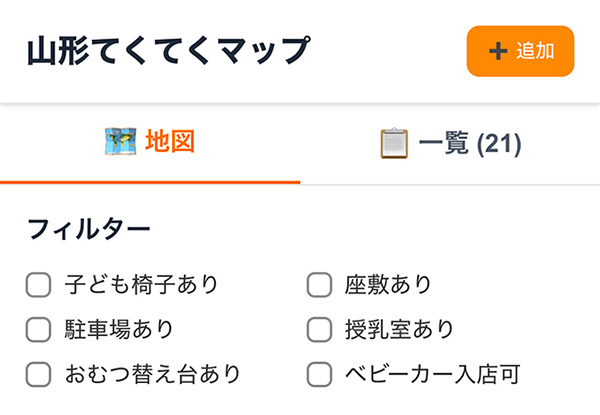Screen dimensions: 600x415
Task: Click the 山形てくてくマップ title
Action: pos(169,50)
